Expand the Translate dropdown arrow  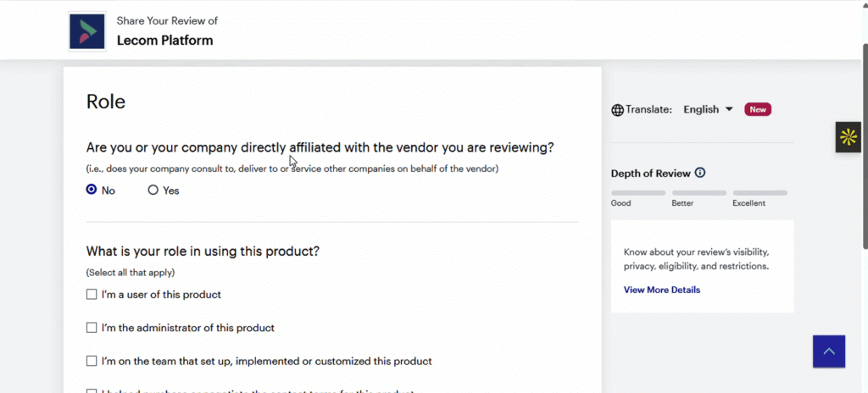729,109
